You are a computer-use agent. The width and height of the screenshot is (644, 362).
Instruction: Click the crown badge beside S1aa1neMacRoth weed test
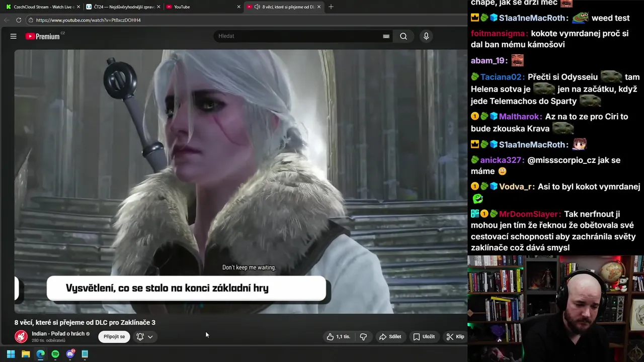474,18
